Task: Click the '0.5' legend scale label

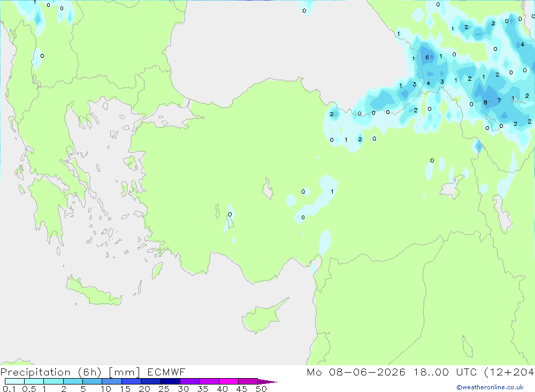Action: coord(29,389)
